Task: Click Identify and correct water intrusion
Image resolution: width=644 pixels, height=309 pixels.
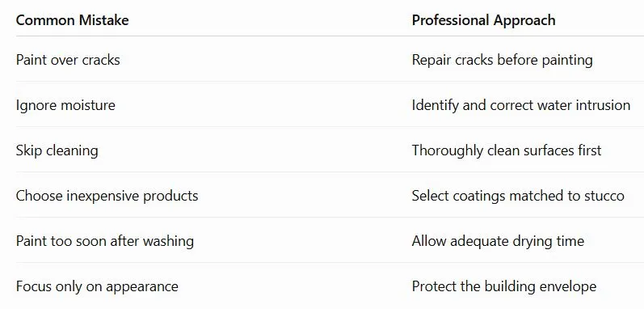Action: coord(521,105)
